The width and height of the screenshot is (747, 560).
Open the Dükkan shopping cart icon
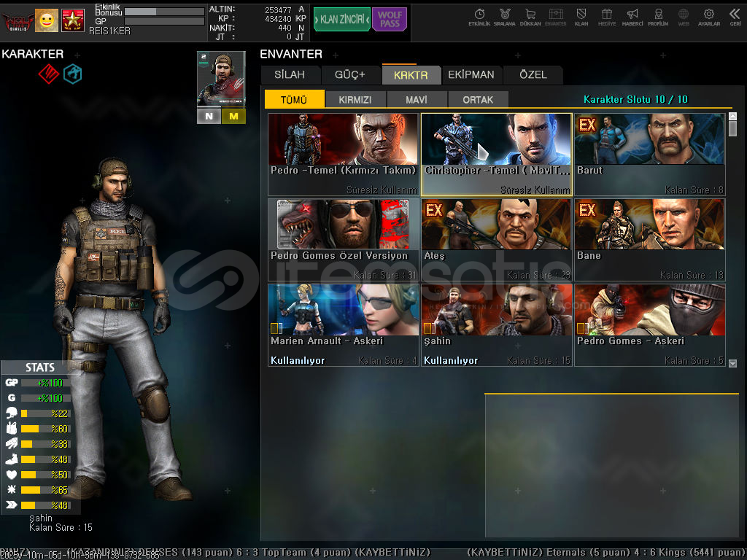(530, 17)
